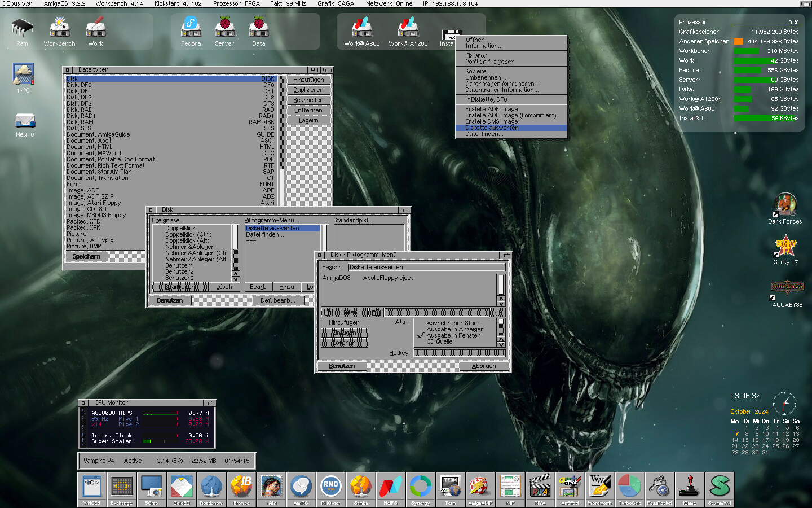Click Bearbeiten in the Dateitypen window
This screenshot has height=508, width=812.
pos(308,100)
